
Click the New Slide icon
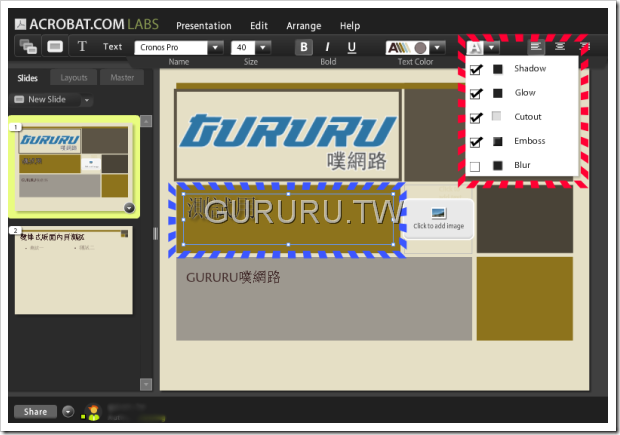coord(19,99)
